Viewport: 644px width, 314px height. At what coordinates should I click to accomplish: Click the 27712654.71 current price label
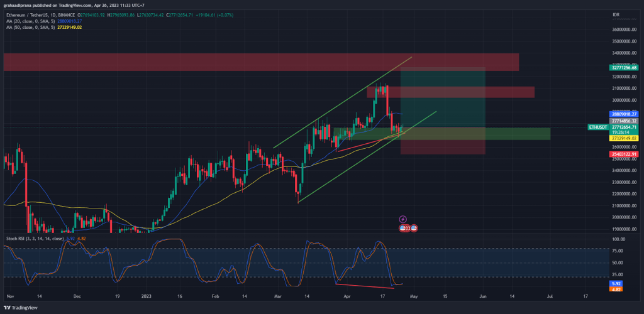(x=623, y=127)
